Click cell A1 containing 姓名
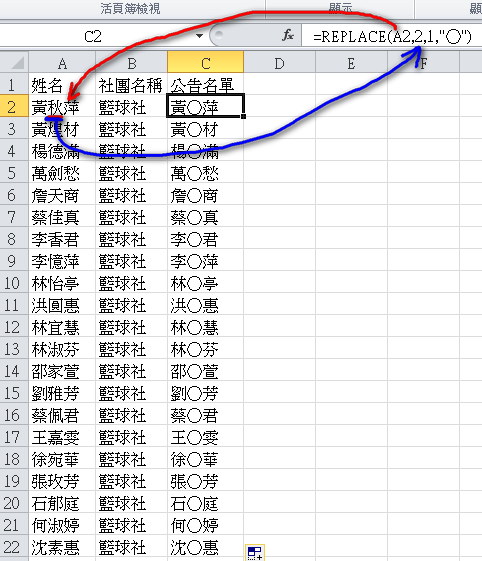The image size is (482, 561). (x=62, y=84)
